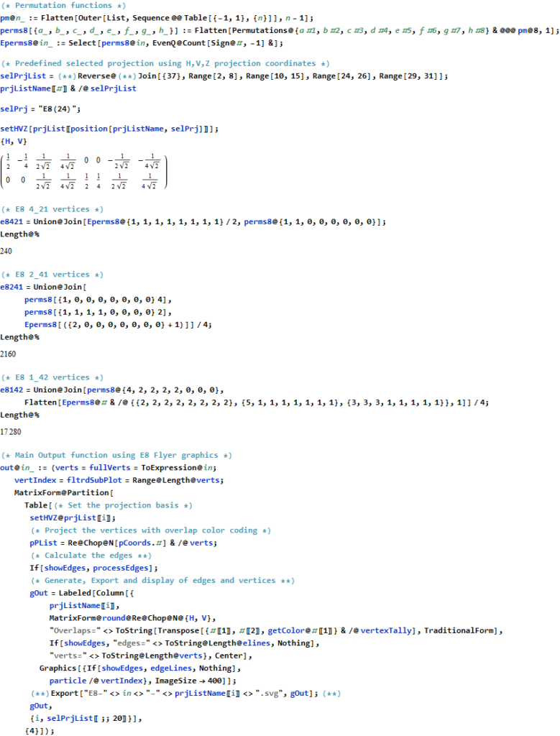Click the E8 4_21 vertices comment
Screen dimensions: 560x736
pos(52,210)
